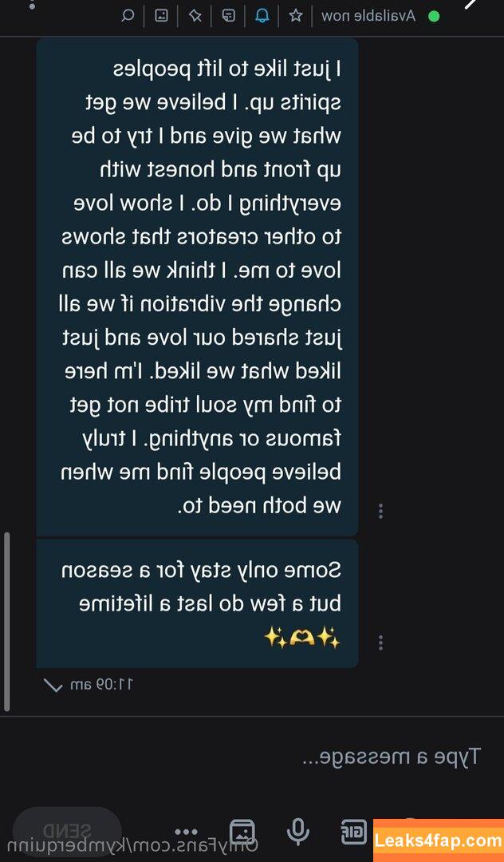Attach a photo with the image icon
This screenshot has height=862, width=504.
coord(242,831)
